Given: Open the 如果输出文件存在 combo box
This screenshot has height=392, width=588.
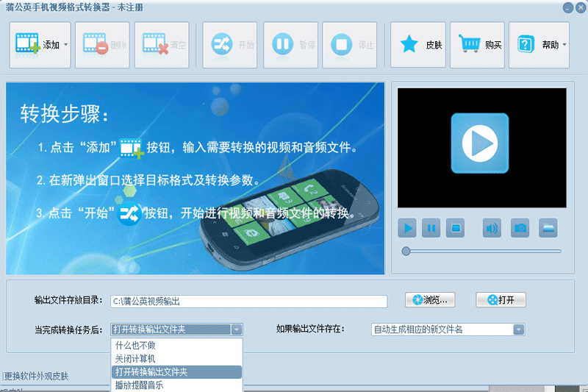Looking at the screenshot, I should [x=448, y=329].
